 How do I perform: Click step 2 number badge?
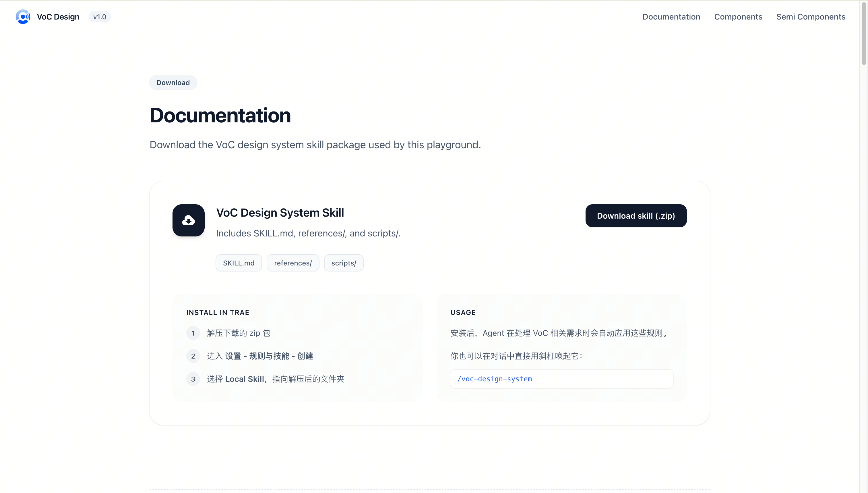193,356
